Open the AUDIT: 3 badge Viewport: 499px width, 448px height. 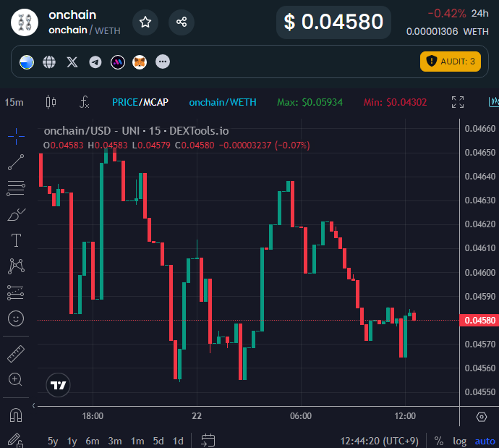(x=451, y=62)
